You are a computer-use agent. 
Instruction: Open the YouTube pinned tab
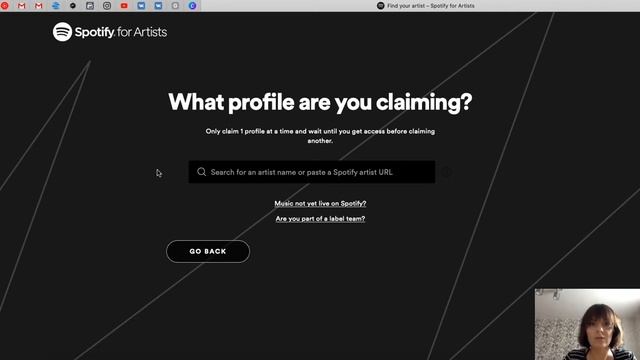coord(124,6)
